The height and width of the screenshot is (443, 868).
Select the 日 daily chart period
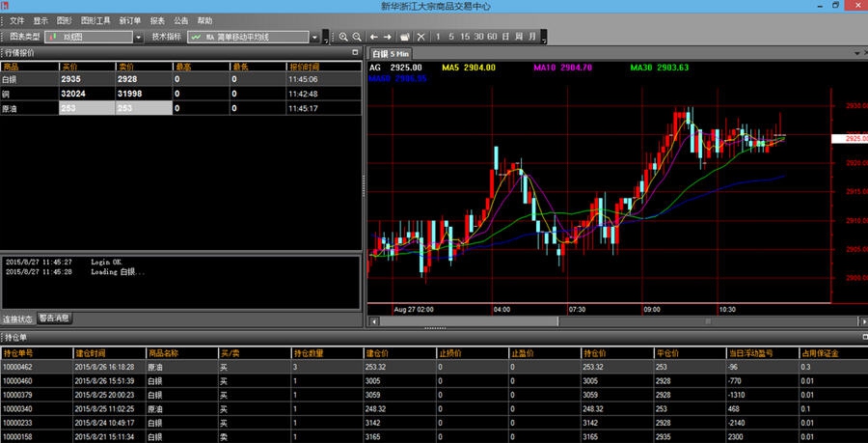click(x=505, y=37)
